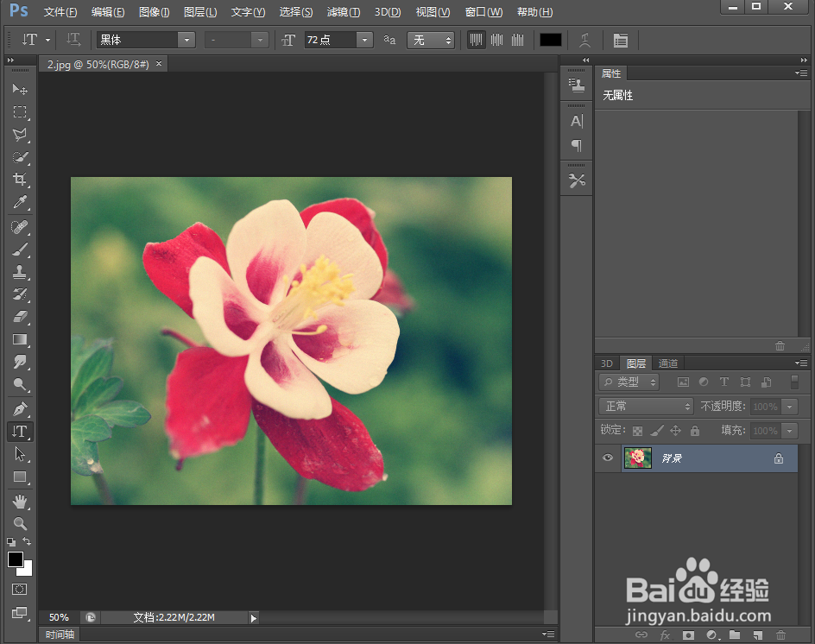Swap foreground and background colors icon
Image resolution: width=815 pixels, height=644 pixels.
tap(27, 541)
